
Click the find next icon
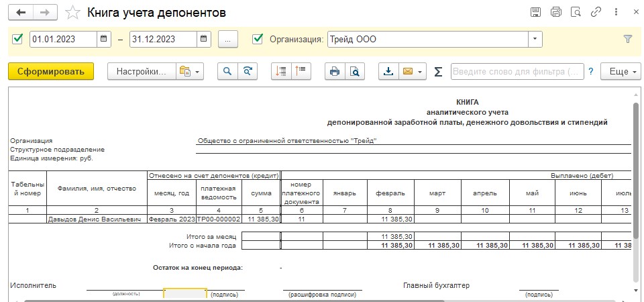(x=248, y=71)
